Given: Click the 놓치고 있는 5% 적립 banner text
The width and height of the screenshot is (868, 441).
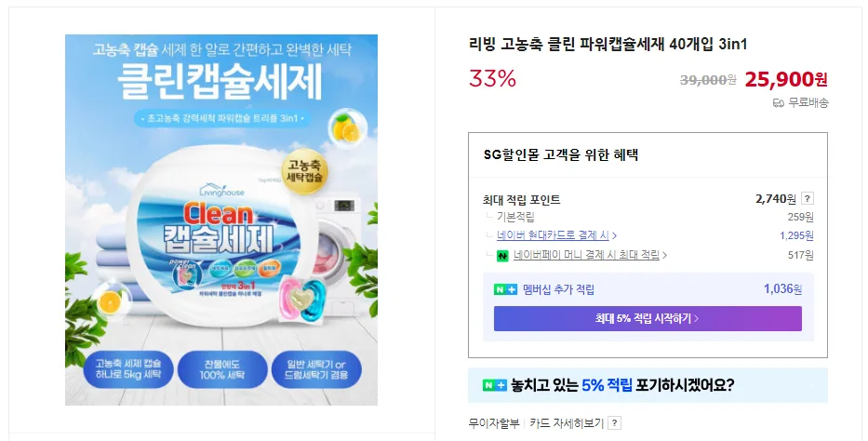Looking at the screenshot, I should pos(622,385).
